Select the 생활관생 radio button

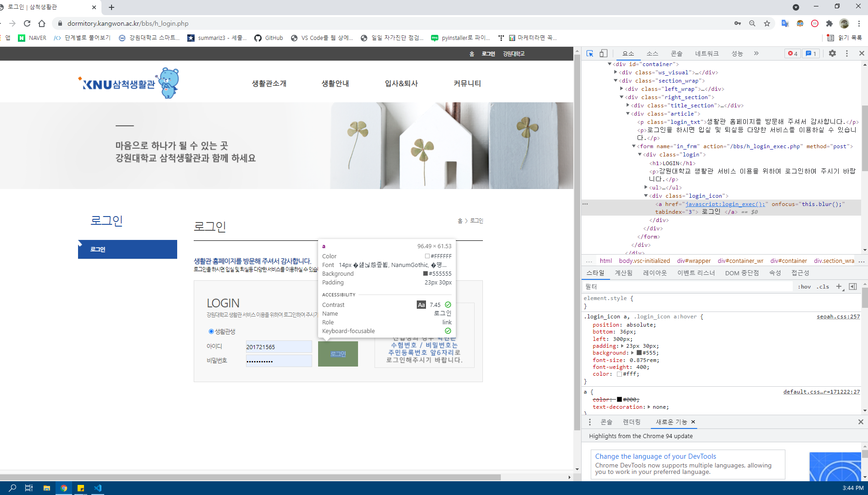[x=211, y=331]
